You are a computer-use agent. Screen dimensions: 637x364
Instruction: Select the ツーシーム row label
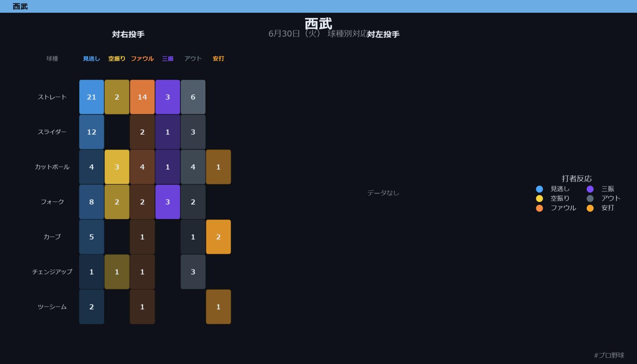(52, 307)
